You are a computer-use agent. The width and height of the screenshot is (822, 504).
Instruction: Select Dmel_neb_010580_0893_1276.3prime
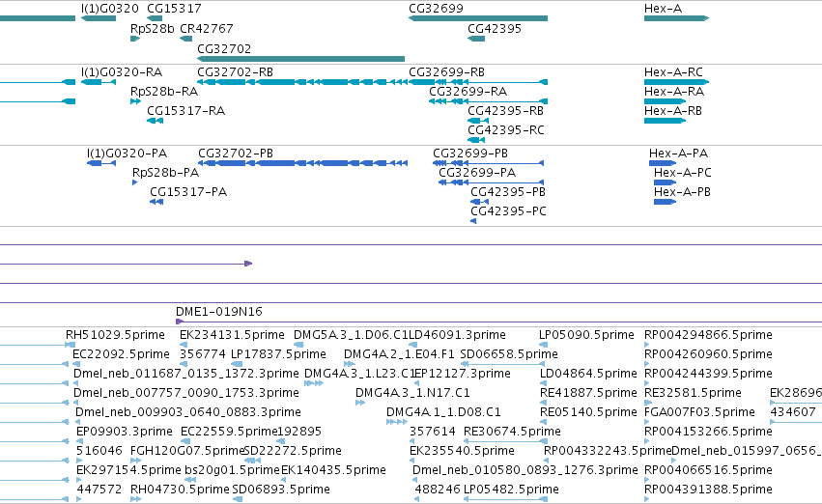click(x=524, y=470)
